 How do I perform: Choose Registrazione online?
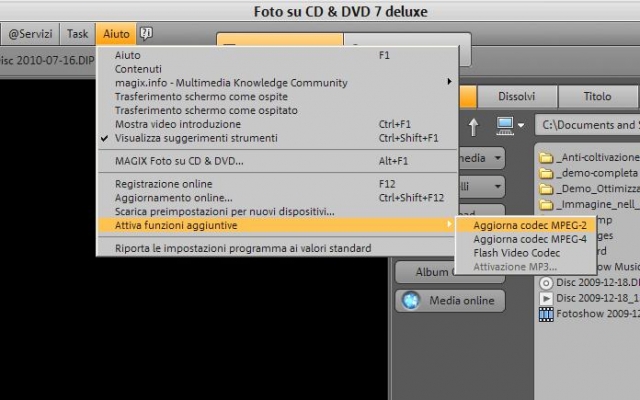point(278,184)
